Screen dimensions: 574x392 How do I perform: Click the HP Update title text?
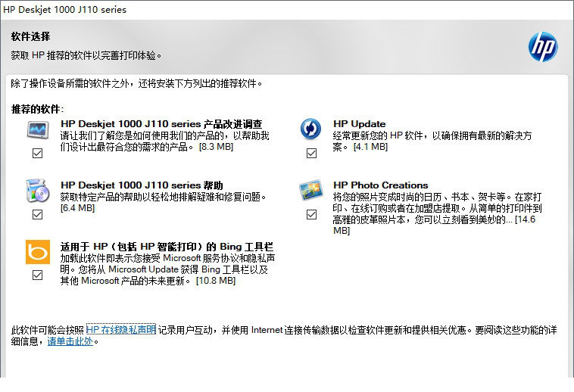tap(360, 124)
